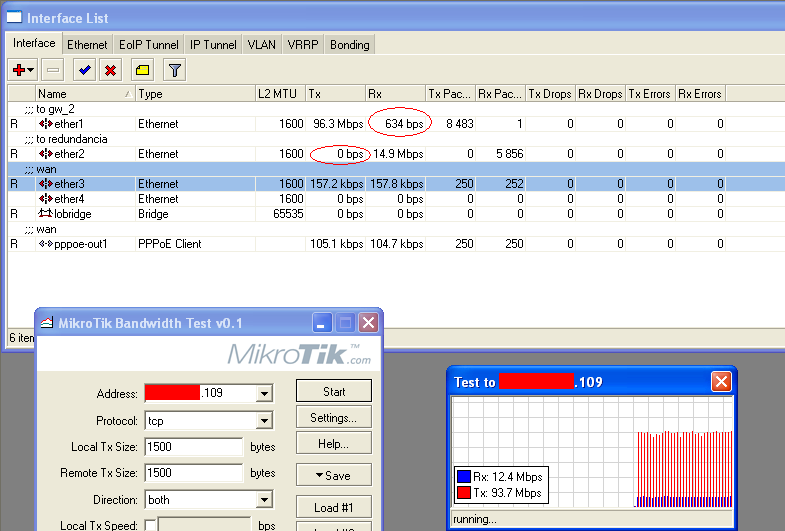Open Settings... in Bandwidth Test
Image resolution: width=785 pixels, height=531 pixels.
(x=334, y=417)
